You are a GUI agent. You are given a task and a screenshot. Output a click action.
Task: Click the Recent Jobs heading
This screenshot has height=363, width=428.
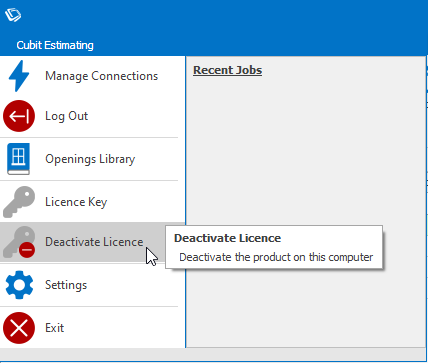point(228,70)
